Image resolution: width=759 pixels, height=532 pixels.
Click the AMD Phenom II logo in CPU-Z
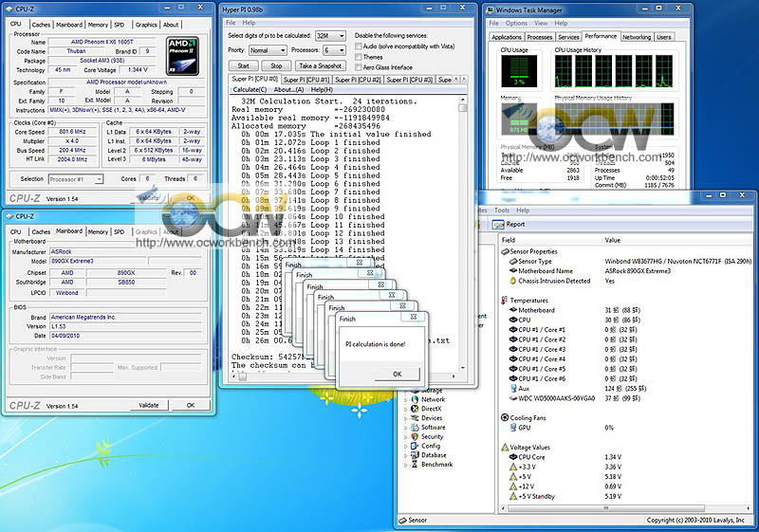[x=182, y=56]
